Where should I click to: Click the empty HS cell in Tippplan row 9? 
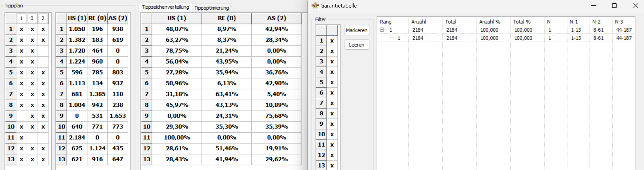pyautogui.click(x=21, y=116)
